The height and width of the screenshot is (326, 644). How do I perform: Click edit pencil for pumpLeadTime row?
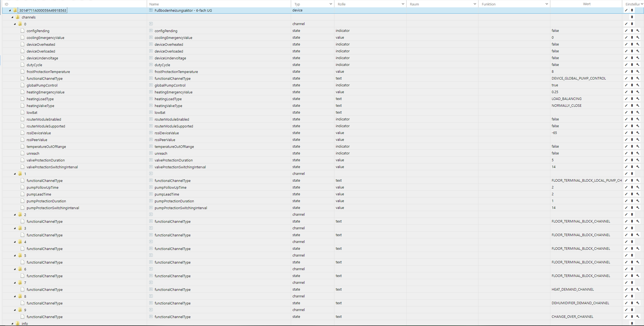tap(626, 194)
